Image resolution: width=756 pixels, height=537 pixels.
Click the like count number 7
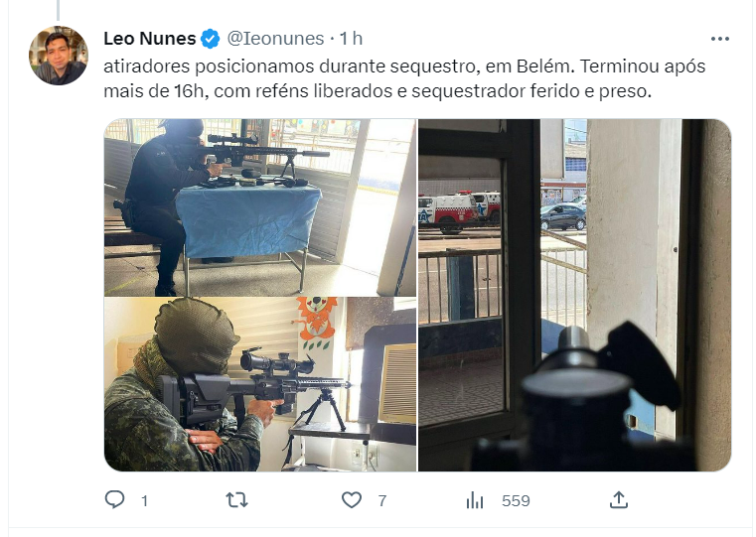(x=381, y=501)
